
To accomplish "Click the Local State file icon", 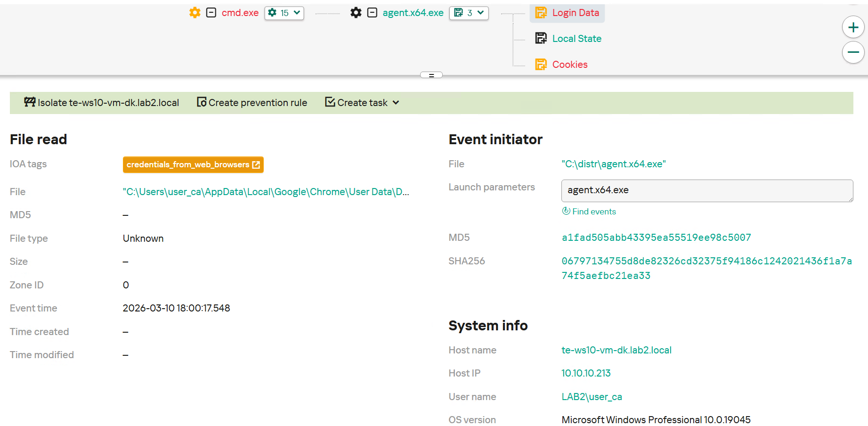I will 541,38.
